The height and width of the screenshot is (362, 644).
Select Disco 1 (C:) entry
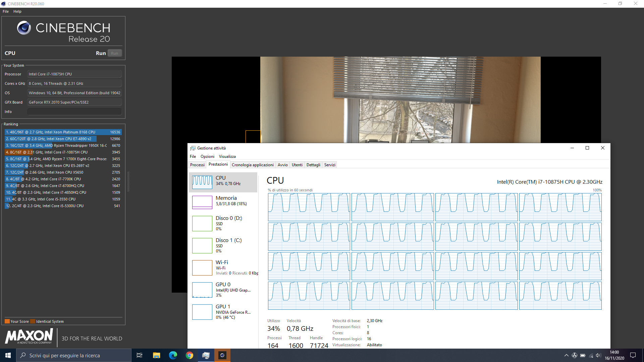tap(223, 245)
